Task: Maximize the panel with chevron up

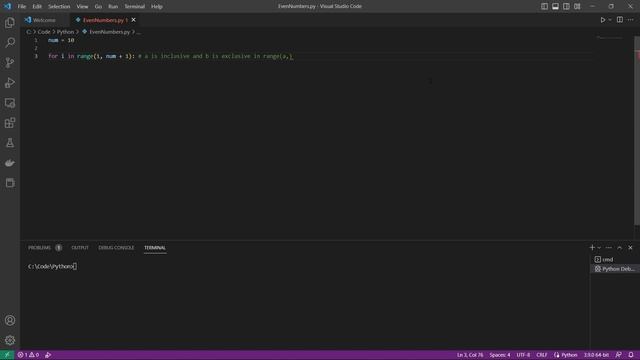Action: (620, 247)
